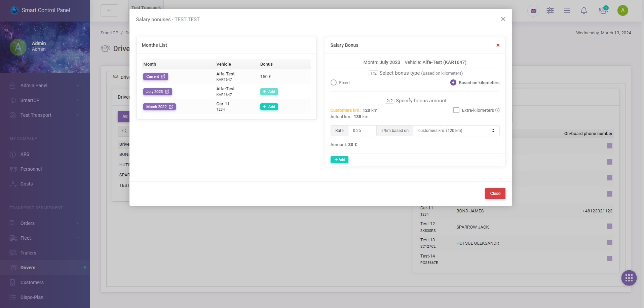Expand the Fleet menu

[x=25, y=238]
